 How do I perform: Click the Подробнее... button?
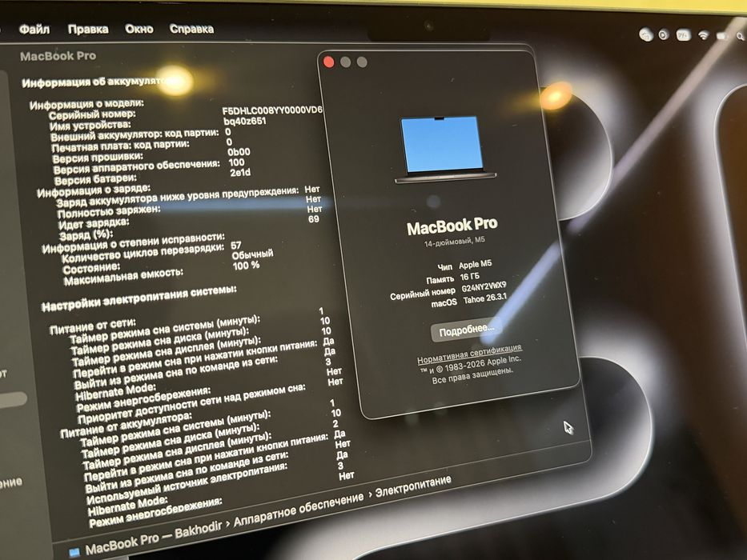(466, 330)
